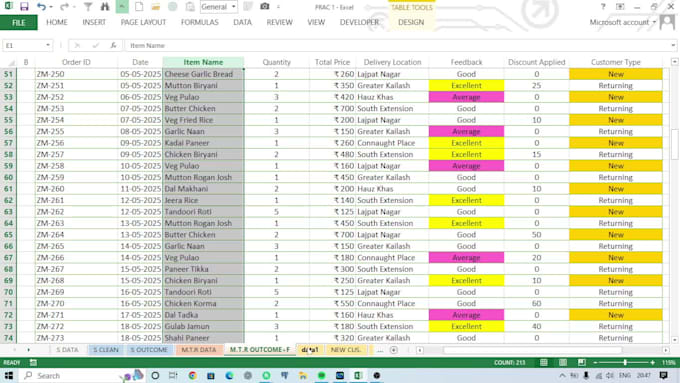Open the DEVELOPER ribbon tab
Screen dimensions: 680x383
[360, 22]
